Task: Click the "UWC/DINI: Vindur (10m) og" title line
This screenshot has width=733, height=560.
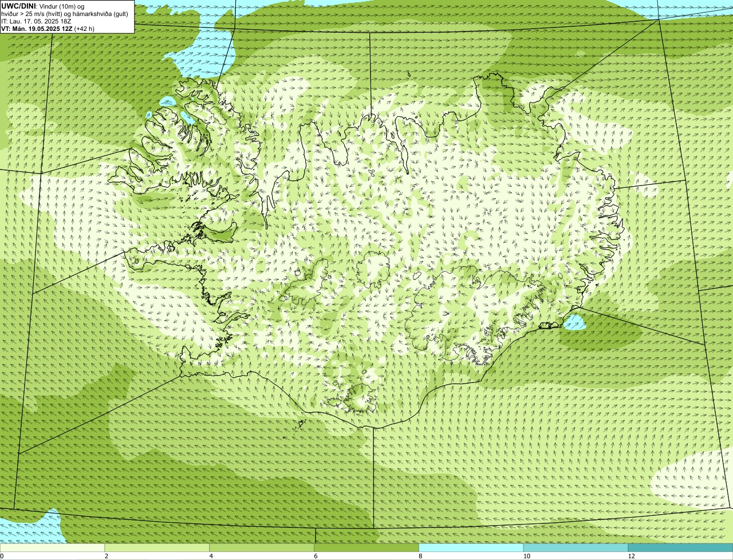Action: click(43, 6)
